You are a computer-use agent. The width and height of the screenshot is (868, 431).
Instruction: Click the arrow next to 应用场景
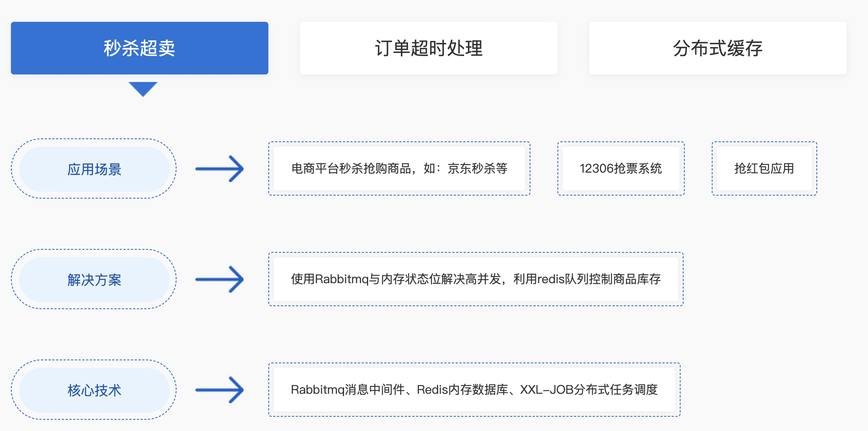pyautogui.click(x=220, y=169)
